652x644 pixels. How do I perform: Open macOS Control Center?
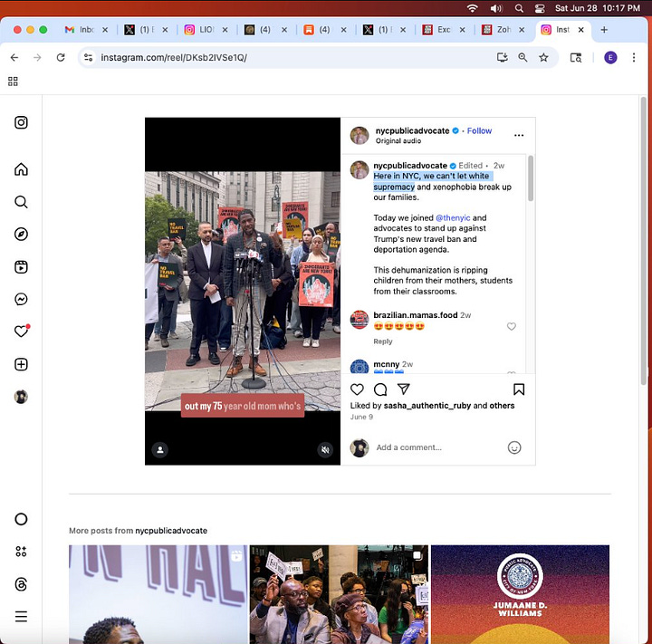[540, 8]
